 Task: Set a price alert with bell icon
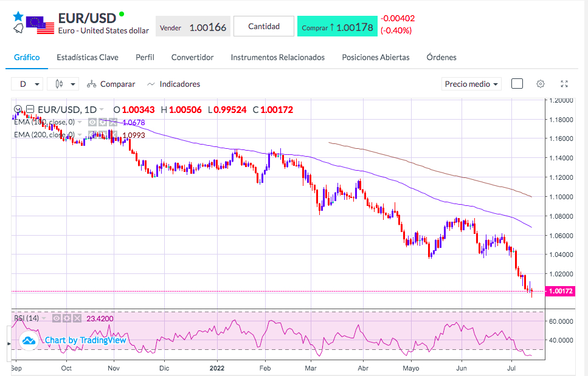(18, 28)
